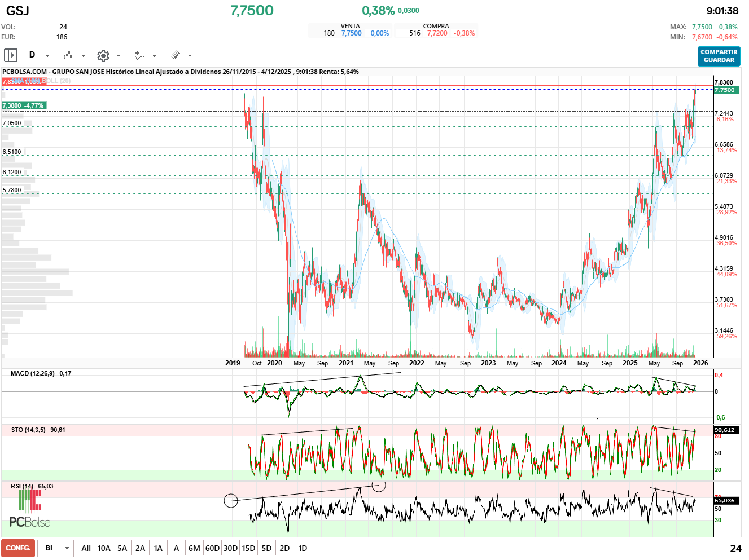The height and width of the screenshot is (560, 749).
Task: Click the COMPARTIR GUARDAR button
Action: coord(719,57)
